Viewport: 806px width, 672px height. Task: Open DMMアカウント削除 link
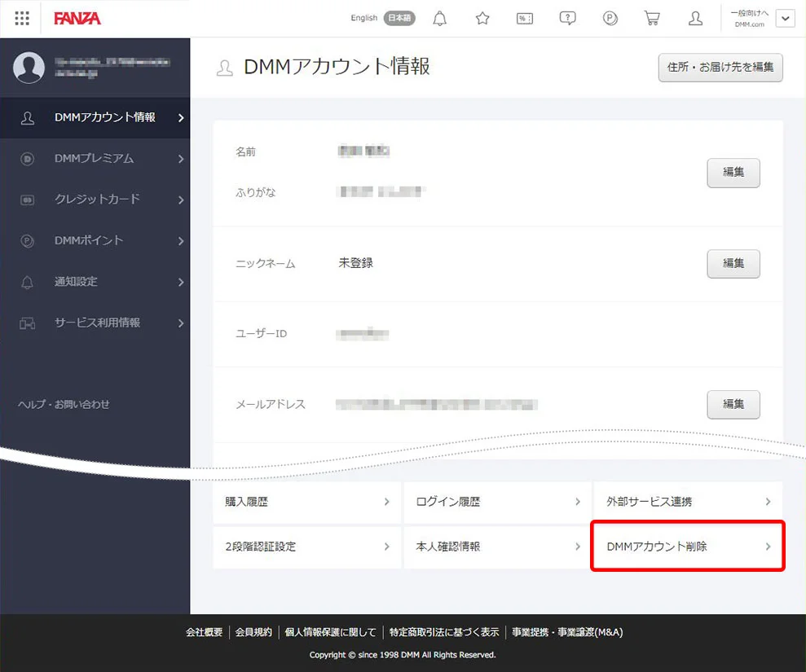[687, 547]
